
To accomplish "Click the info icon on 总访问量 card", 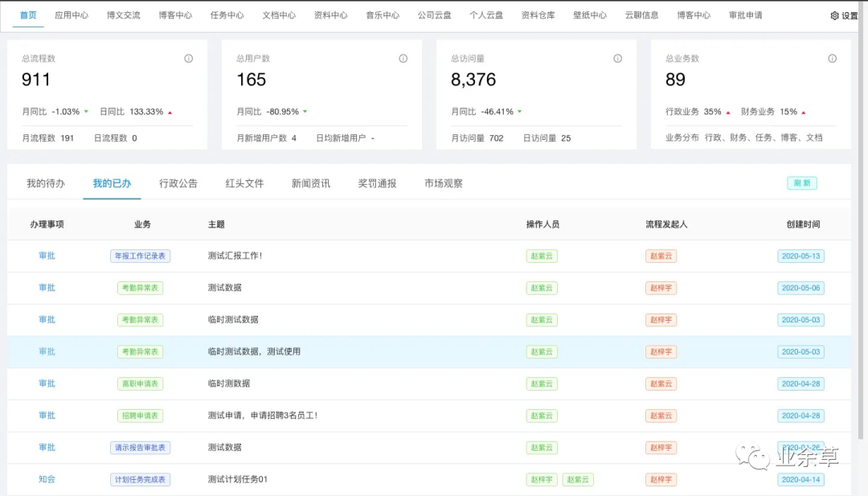I will (618, 59).
